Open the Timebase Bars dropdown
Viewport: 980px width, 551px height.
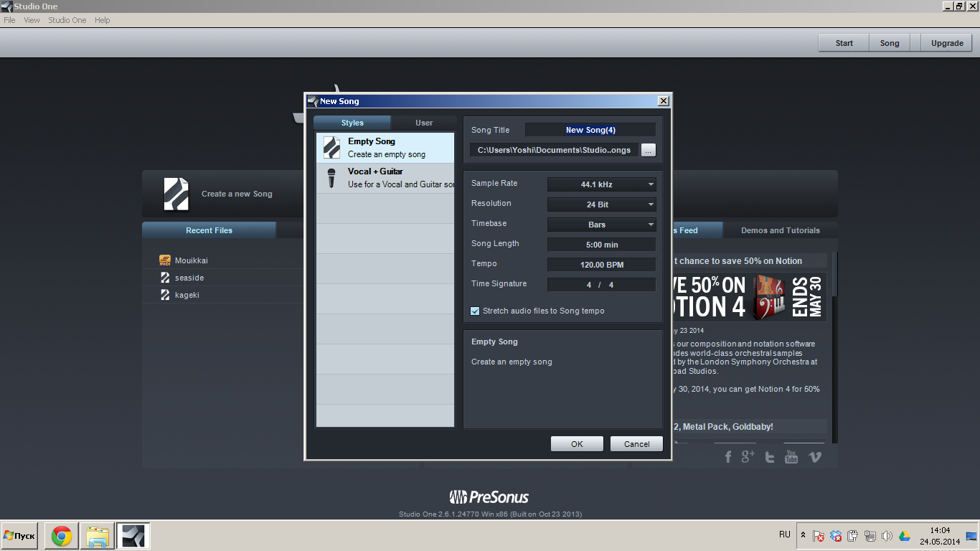(x=601, y=225)
